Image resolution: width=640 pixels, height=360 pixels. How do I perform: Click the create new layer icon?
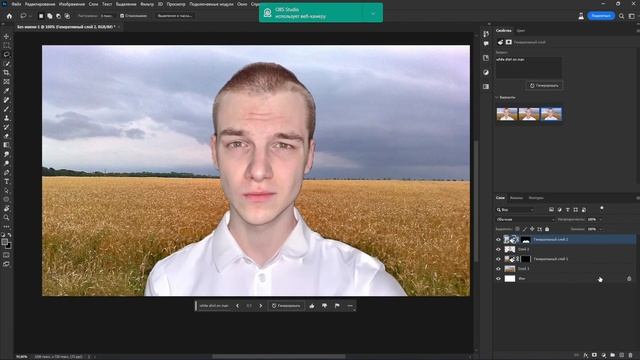point(622,356)
